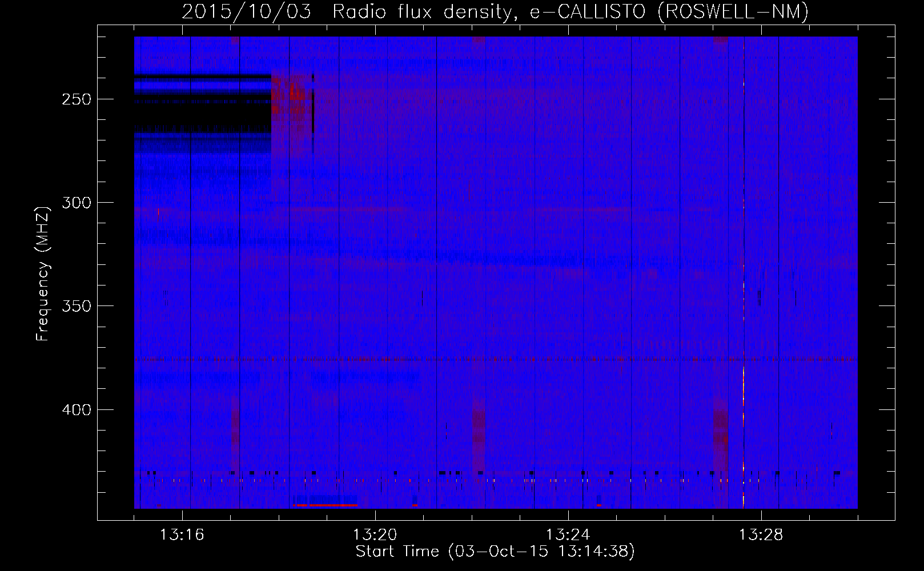This screenshot has height=571, width=924.
Task: Click the "250" frequency tick label
Action: [x=77, y=99]
